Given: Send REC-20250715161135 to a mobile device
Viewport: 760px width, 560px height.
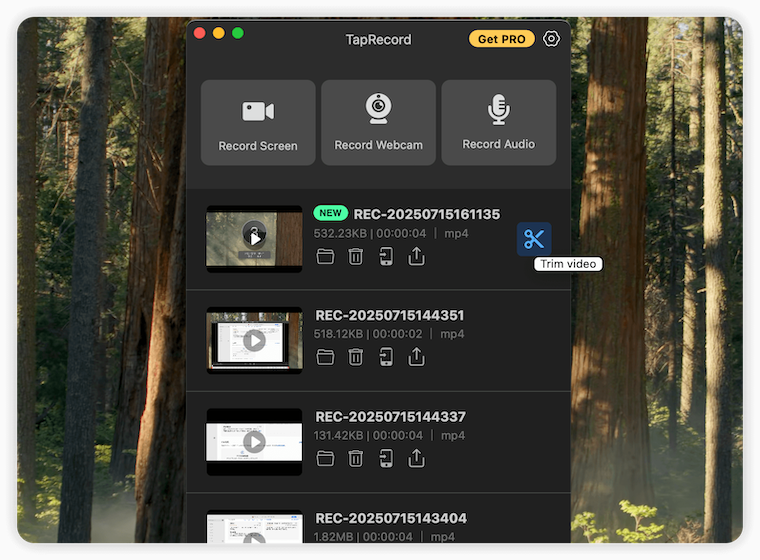Looking at the screenshot, I should (x=386, y=257).
